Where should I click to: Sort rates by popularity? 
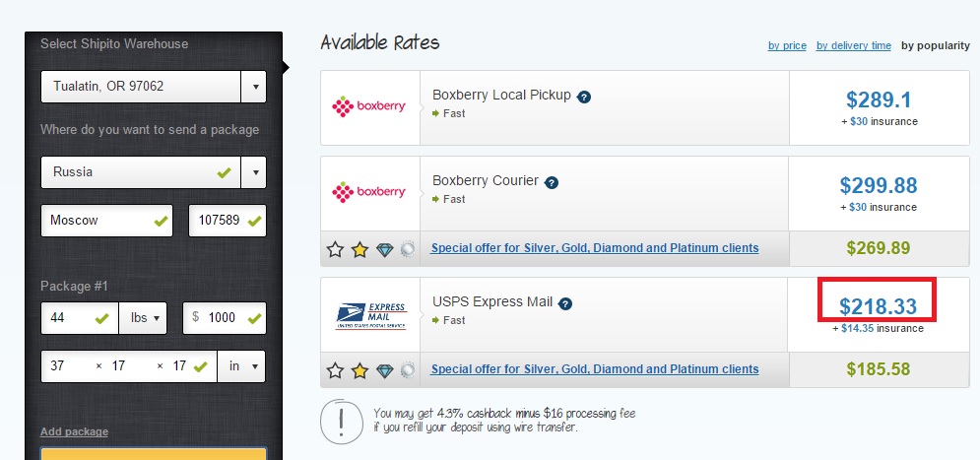pos(936,45)
